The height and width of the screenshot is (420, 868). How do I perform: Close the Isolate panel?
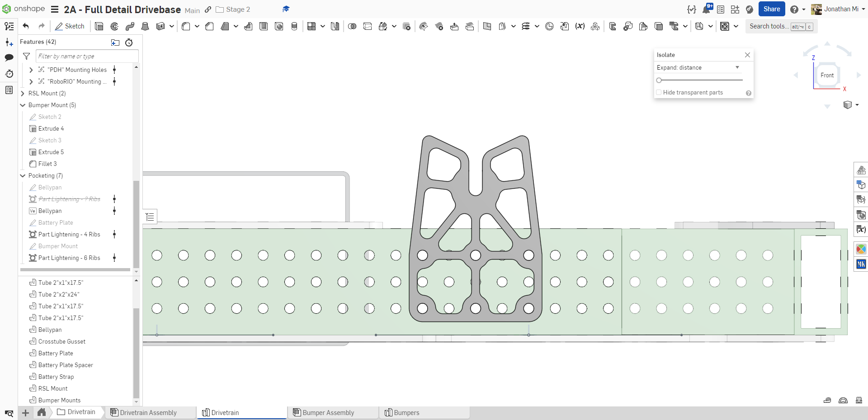click(747, 55)
